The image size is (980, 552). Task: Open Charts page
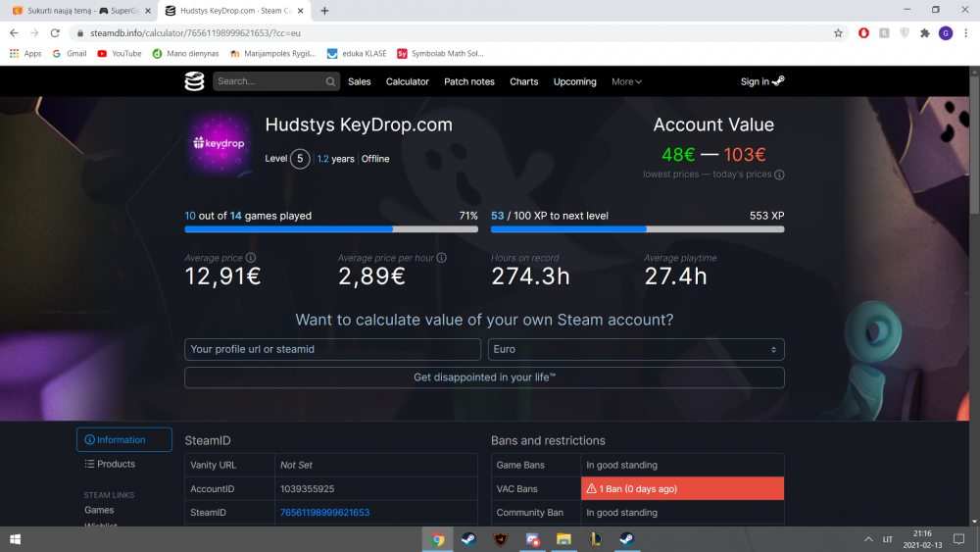[523, 82]
